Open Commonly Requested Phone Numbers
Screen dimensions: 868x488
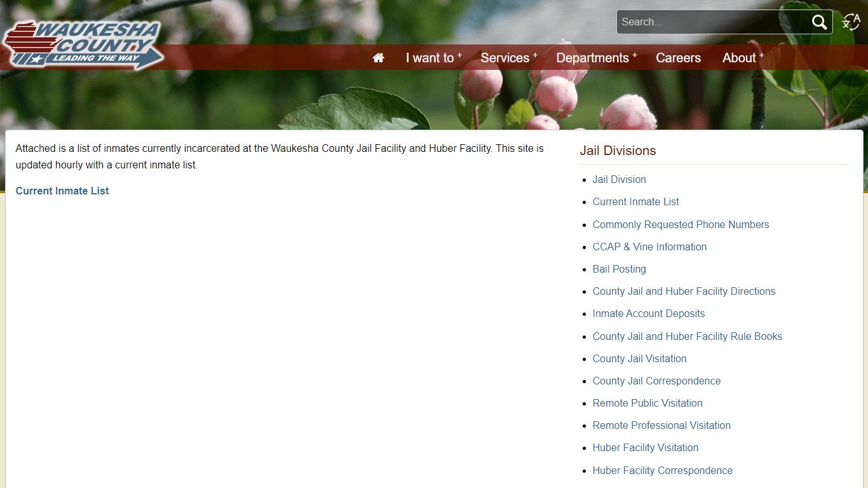click(x=681, y=224)
